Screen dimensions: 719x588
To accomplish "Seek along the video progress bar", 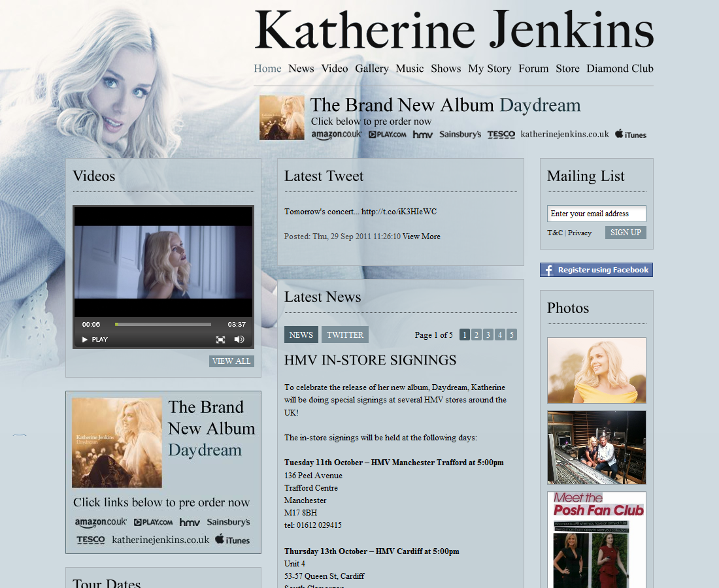I will (163, 325).
